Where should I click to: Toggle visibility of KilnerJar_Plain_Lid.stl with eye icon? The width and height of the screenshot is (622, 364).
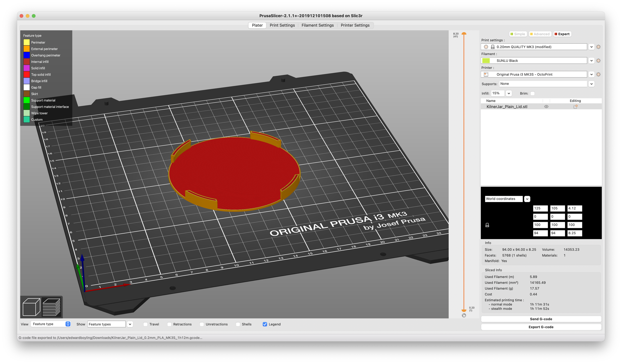coord(547,106)
